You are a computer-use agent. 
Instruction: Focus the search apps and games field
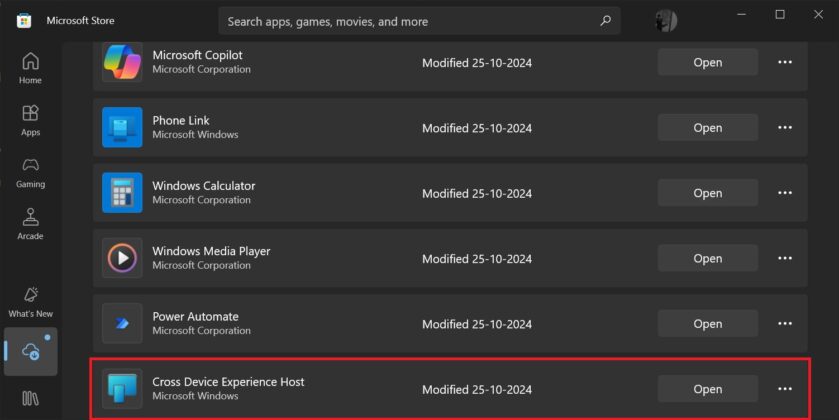(410, 21)
